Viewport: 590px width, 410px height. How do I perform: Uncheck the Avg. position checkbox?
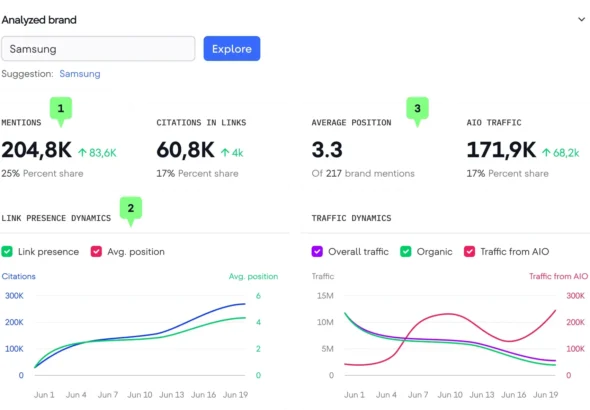pos(96,251)
